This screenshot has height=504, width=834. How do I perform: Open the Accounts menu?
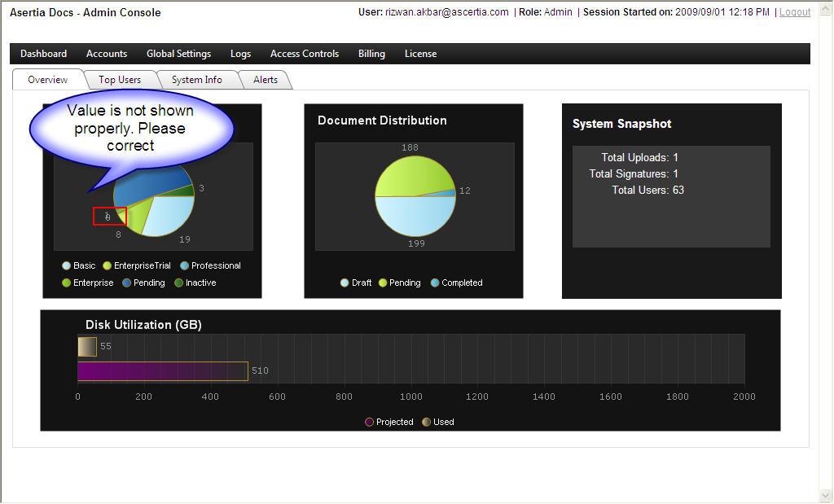click(107, 54)
